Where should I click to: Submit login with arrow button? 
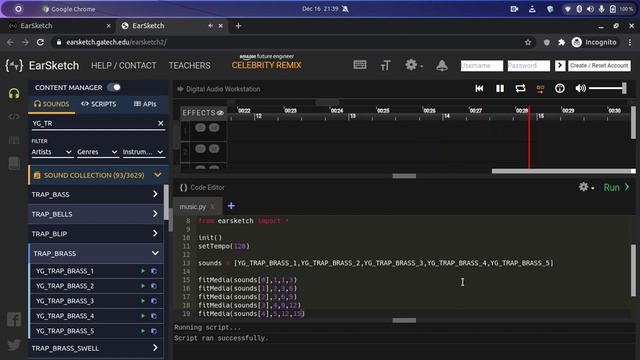point(560,65)
